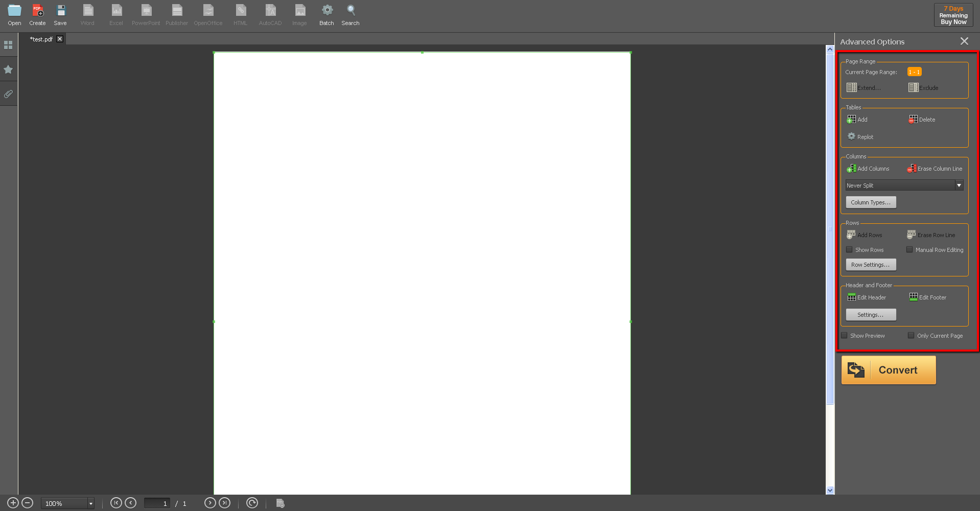Click the vertical scrollbar down arrow
980x511 pixels.
[x=830, y=490]
